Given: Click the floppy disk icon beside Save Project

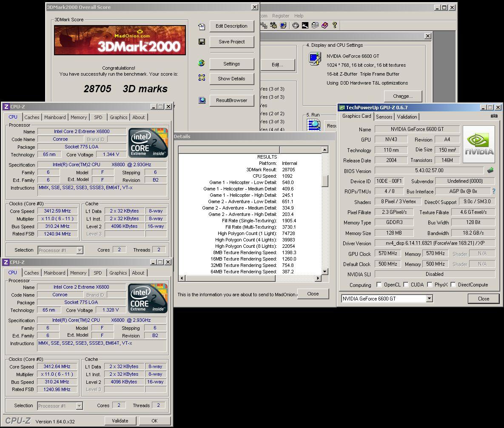Looking at the screenshot, I should click(x=202, y=42).
